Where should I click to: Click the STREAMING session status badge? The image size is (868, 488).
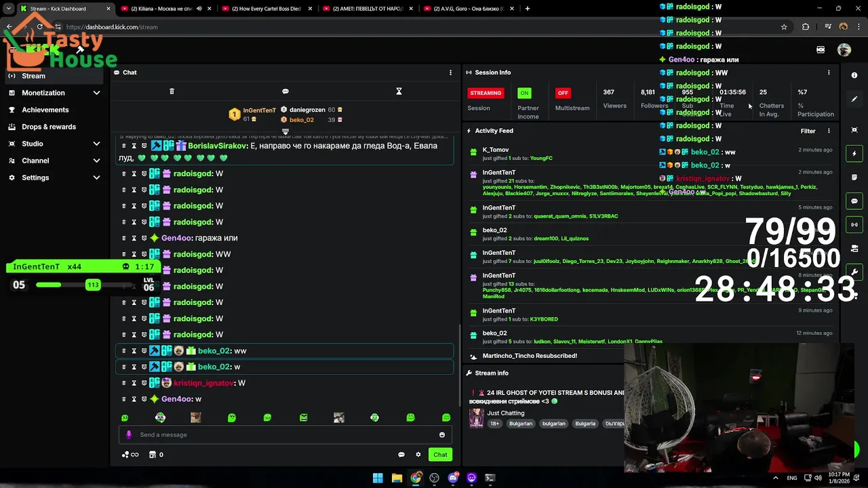[x=486, y=93]
